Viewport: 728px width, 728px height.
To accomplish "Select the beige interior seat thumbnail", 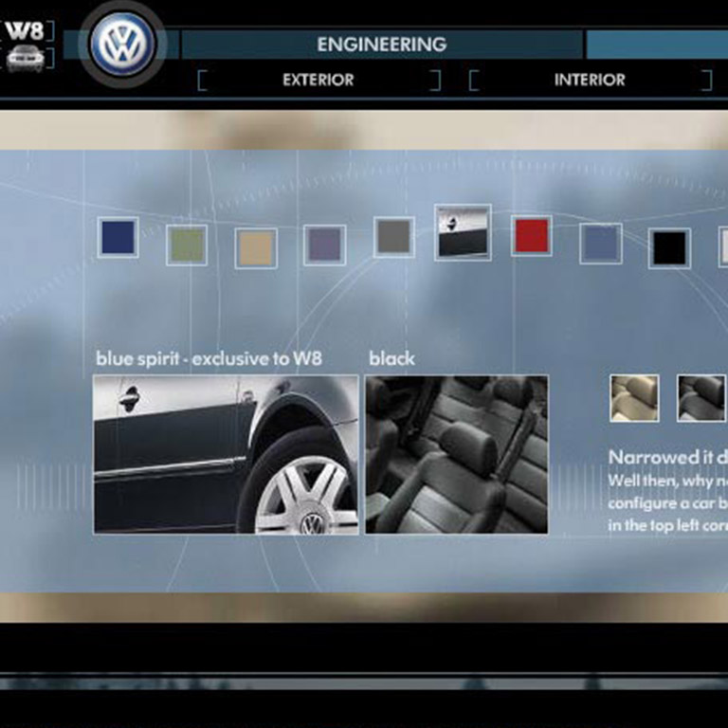I will point(634,398).
